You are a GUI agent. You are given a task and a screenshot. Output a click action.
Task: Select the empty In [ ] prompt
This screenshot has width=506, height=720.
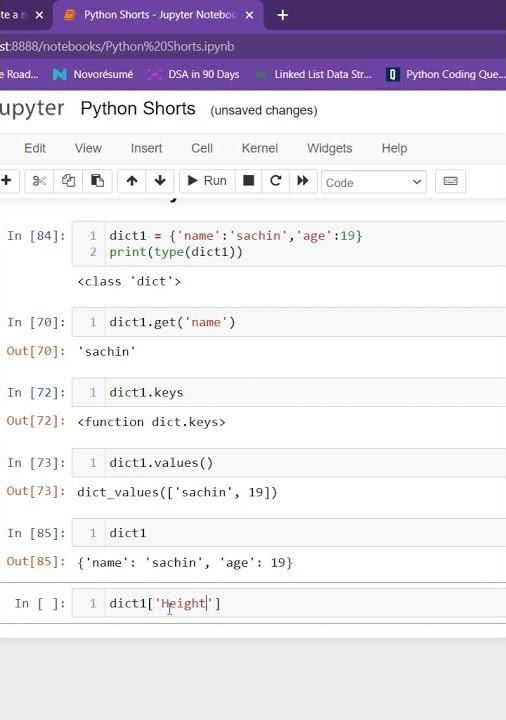tap(40, 603)
